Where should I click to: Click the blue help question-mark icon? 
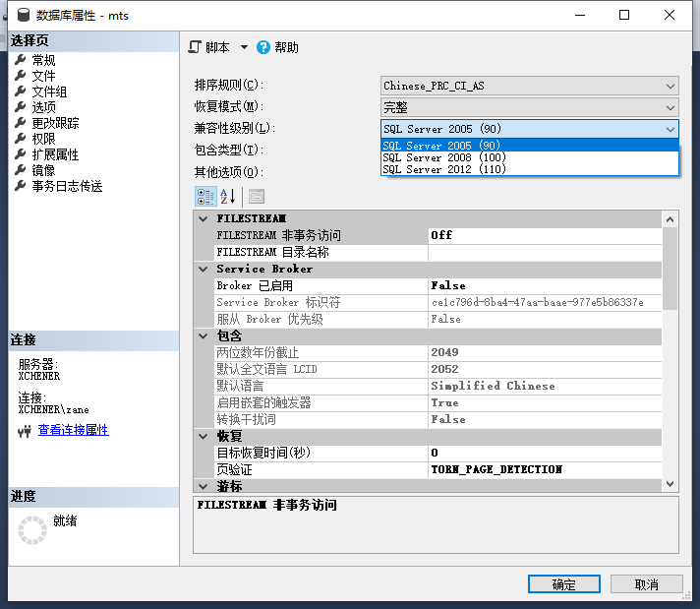(x=262, y=47)
